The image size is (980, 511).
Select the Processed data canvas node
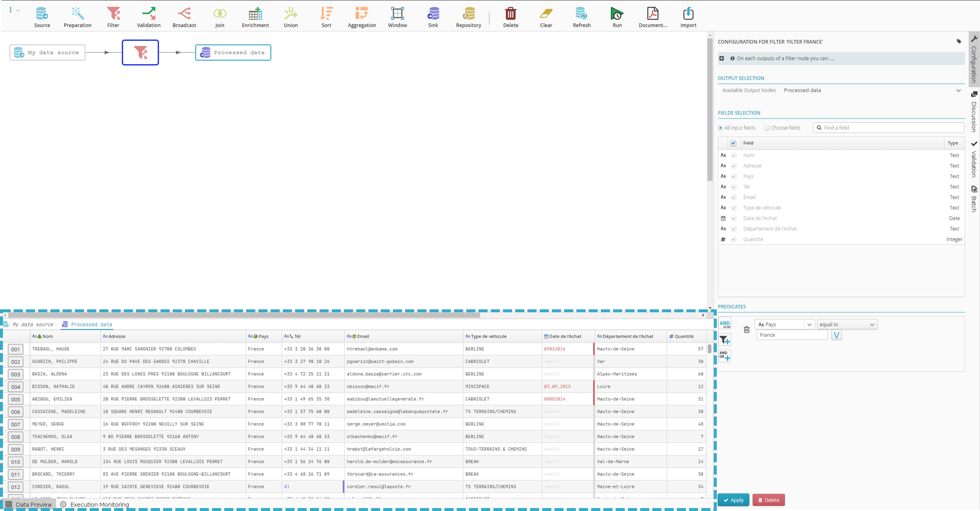click(233, 52)
